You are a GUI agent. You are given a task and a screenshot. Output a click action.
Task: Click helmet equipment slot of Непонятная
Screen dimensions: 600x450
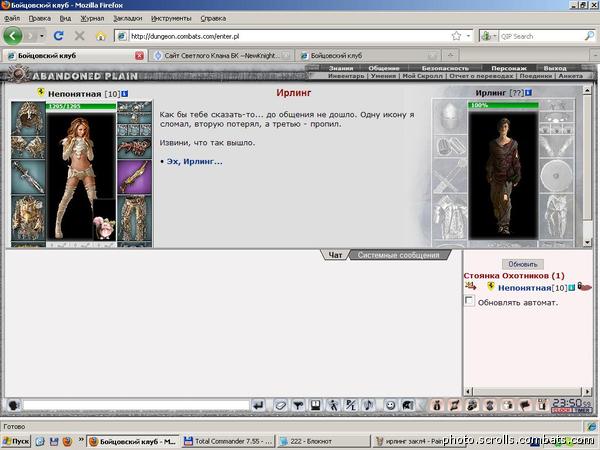[28, 117]
